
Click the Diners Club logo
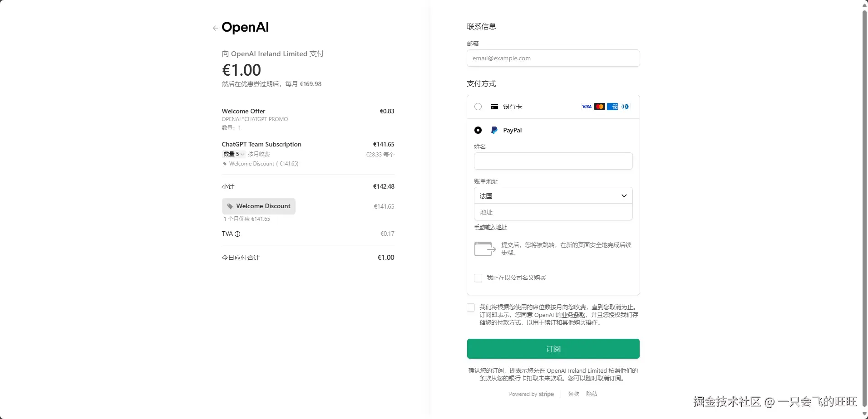[x=625, y=107]
